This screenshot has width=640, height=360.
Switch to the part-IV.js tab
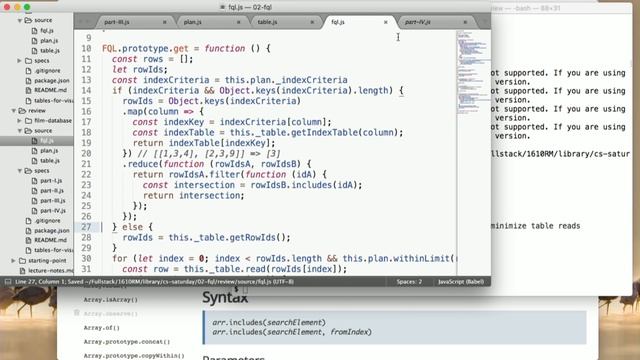pyautogui.click(x=418, y=22)
